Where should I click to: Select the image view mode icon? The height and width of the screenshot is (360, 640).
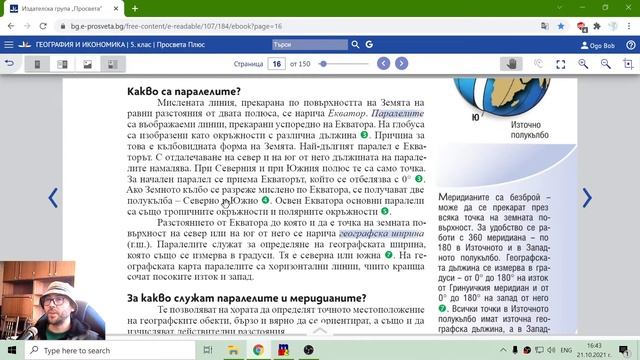pyautogui.click(x=87, y=64)
